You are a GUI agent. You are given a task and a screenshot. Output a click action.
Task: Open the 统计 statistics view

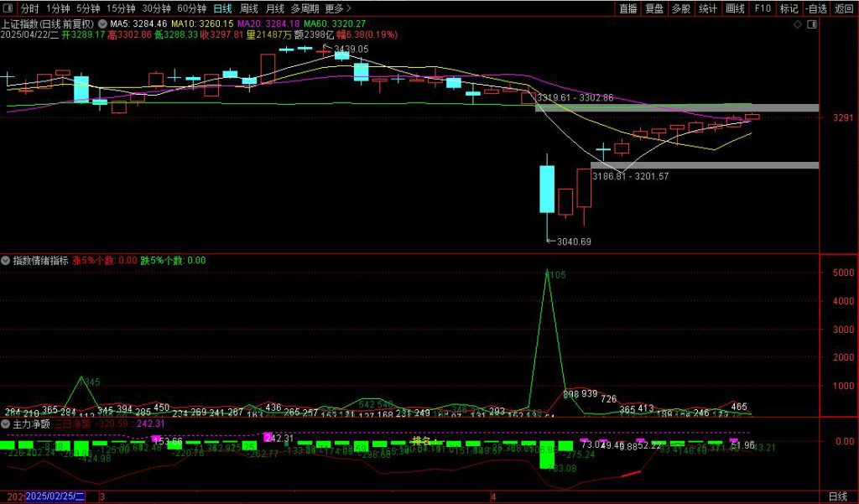point(708,8)
